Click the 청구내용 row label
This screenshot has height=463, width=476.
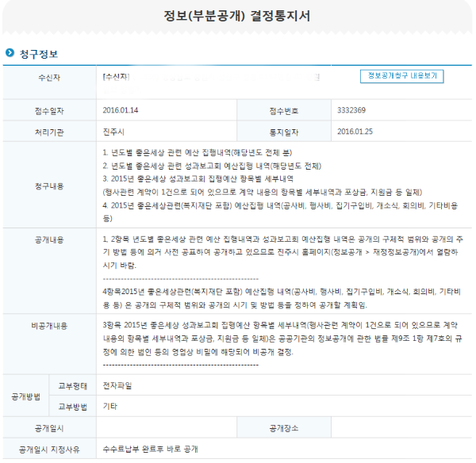click(48, 184)
